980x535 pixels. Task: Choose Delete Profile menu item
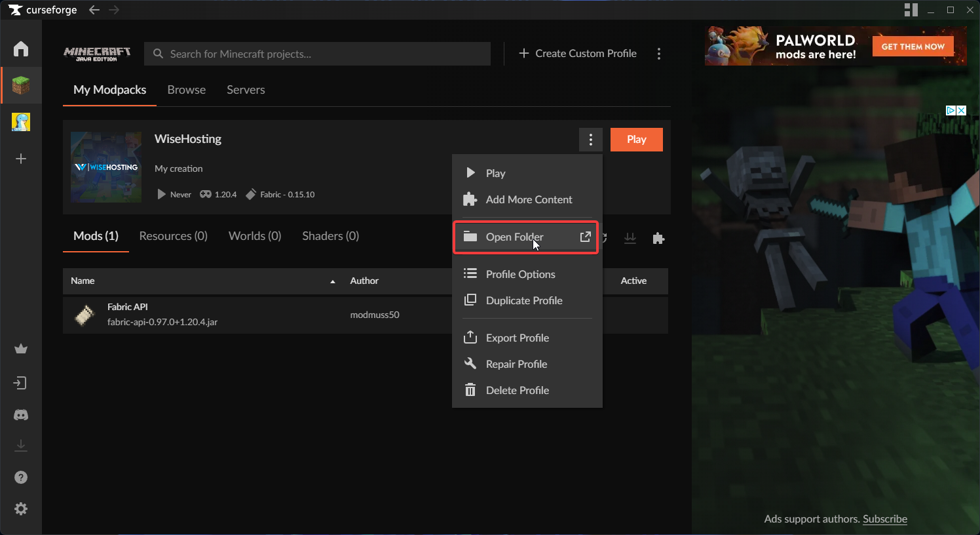pyautogui.click(x=527, y=390)
